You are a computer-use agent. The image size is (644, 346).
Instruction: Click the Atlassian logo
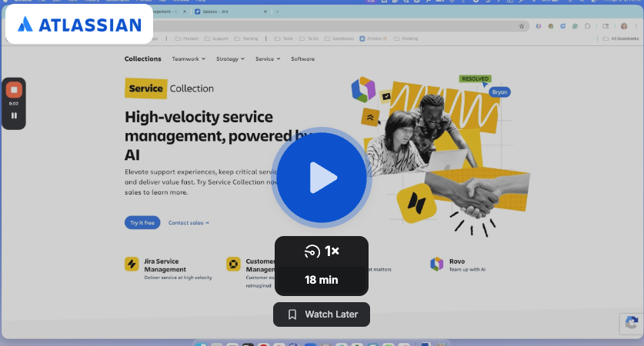tap(79, 25)
